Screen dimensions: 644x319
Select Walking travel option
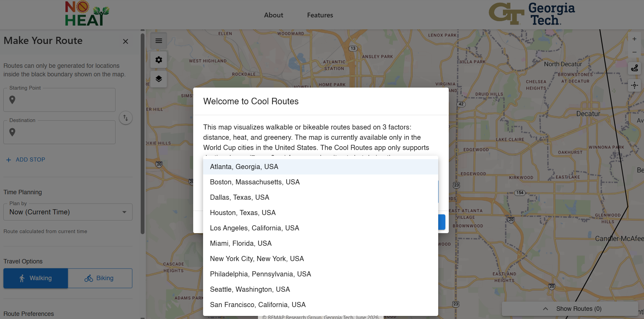36,278
